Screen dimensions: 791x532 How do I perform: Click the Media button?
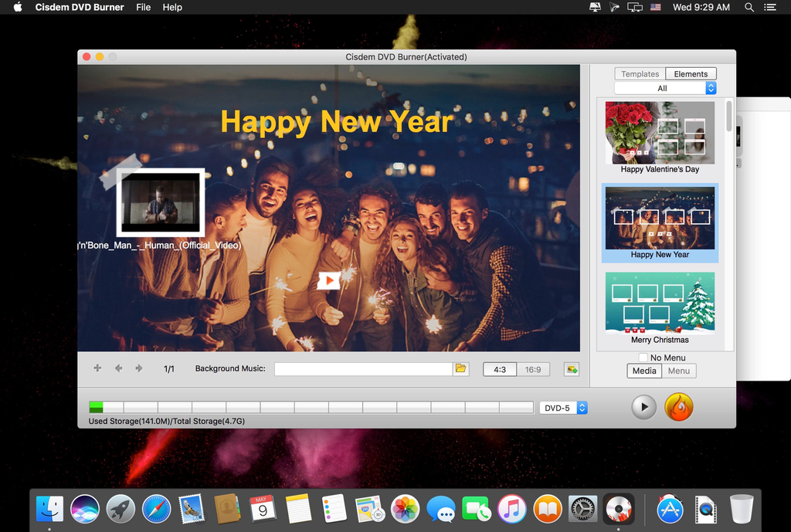pos(644,371)
